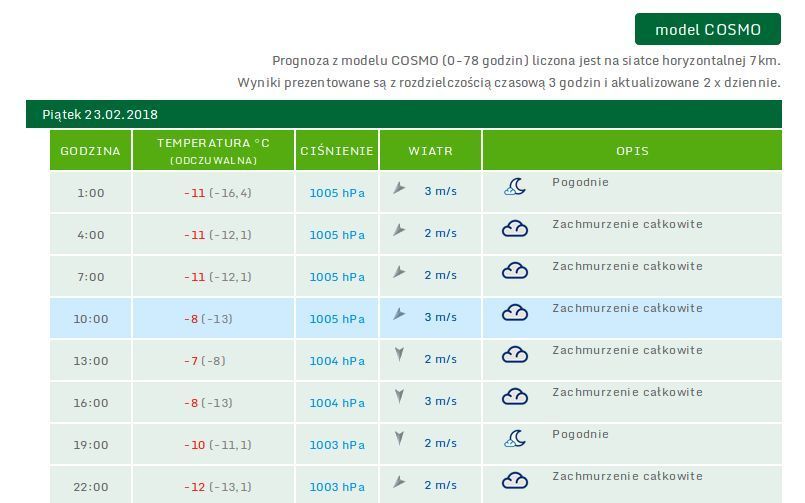Click the 1003 hPa pressure in 19:00 row
805x503 pixels.
point(337,446)
